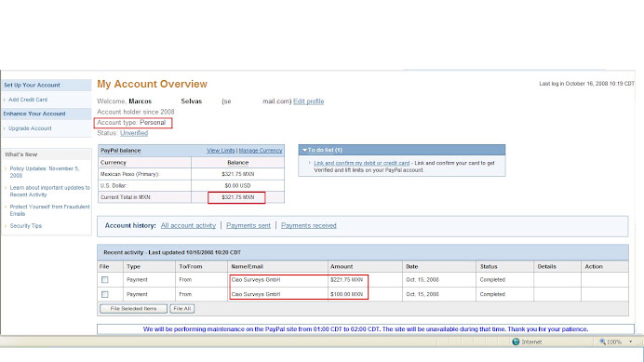Show Payments received history

(309, 225)
